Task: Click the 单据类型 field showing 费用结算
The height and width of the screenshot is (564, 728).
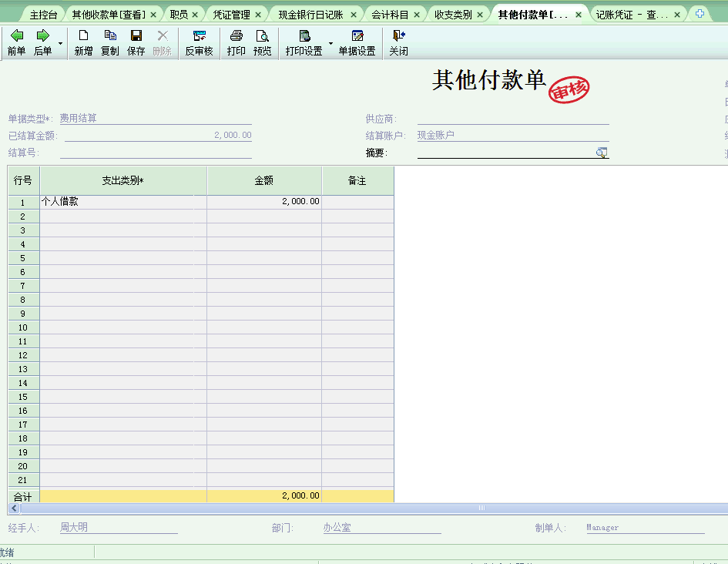Action: coord(156,119)
